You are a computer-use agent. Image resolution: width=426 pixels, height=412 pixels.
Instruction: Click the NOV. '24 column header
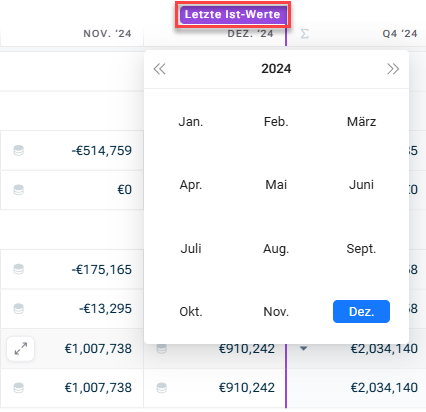point(107,34)
